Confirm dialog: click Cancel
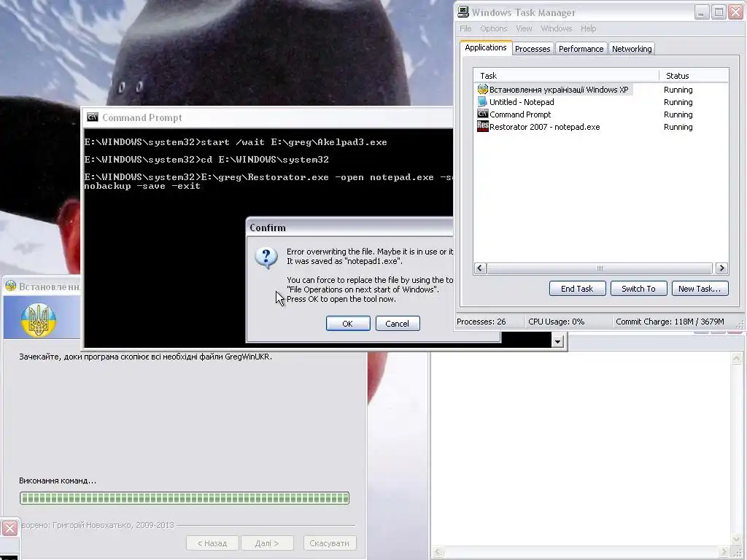The width and height of the screenshot is (747, 560). tap(398, 323)
